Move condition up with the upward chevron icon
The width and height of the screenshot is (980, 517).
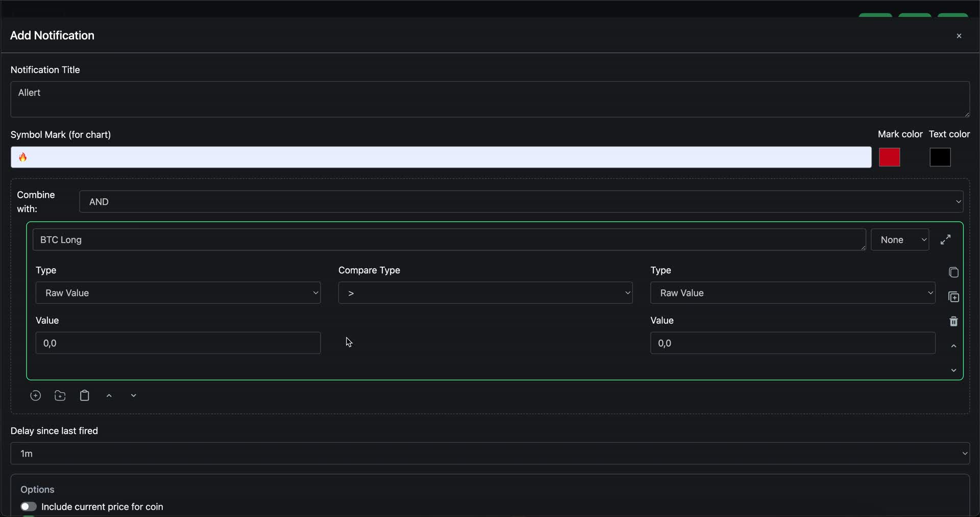[x=109, y=395]
